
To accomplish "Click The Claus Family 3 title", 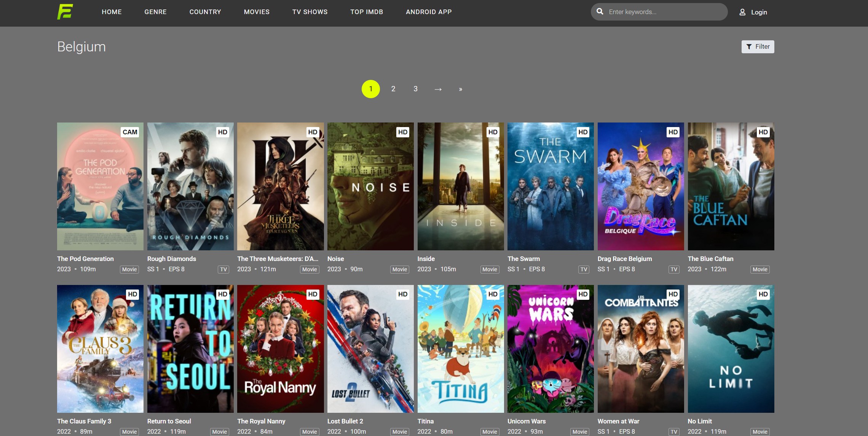I will (84, 421).
